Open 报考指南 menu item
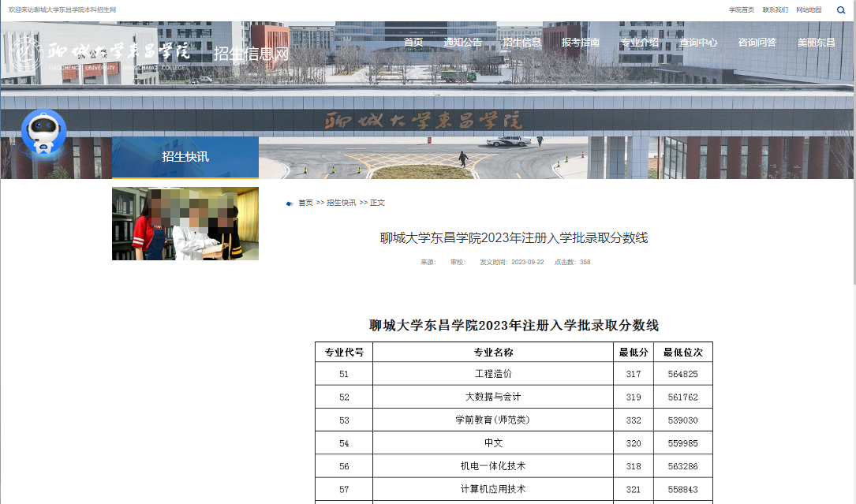The width and height of the screenshot is (856, 504). coord(581,42)
